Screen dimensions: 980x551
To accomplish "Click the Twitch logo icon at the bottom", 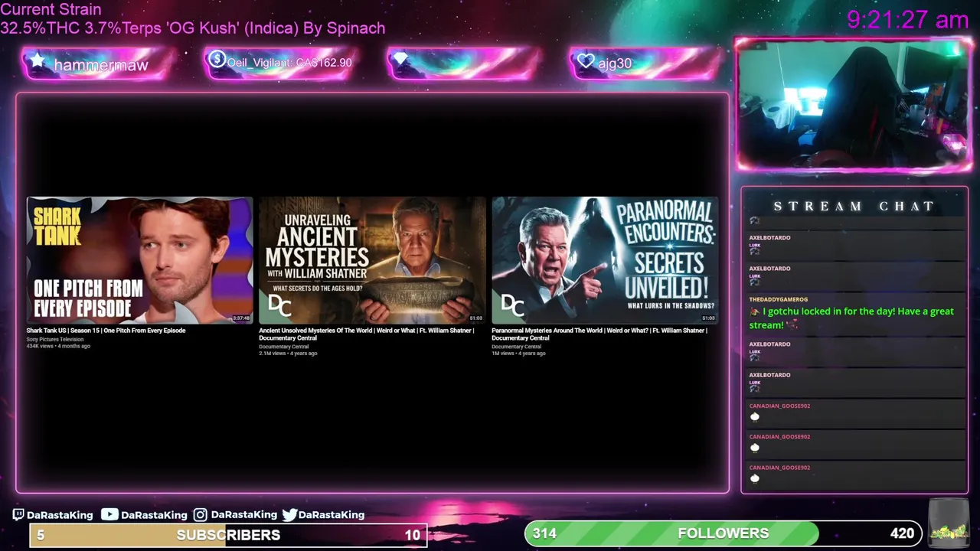I will 18,514.
